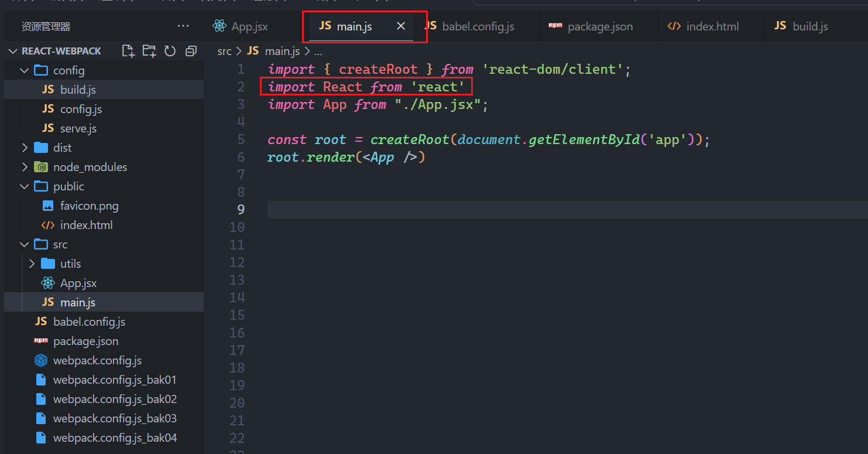Image resolution: width=868 pixels, height=454 pixels.
Task: Expand the dist folder
Action: (x=24, y=148)
